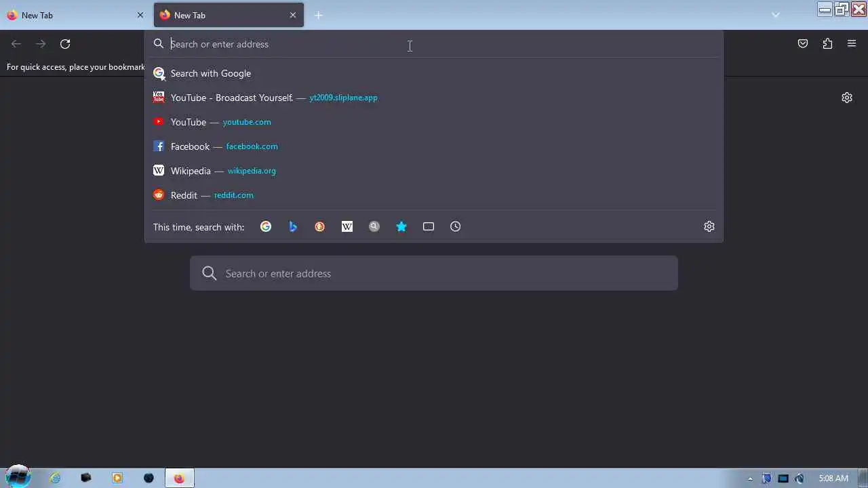This screenshot has height=488, width=868.
Task: Save to Pocket icon
Action: point(803,44)
